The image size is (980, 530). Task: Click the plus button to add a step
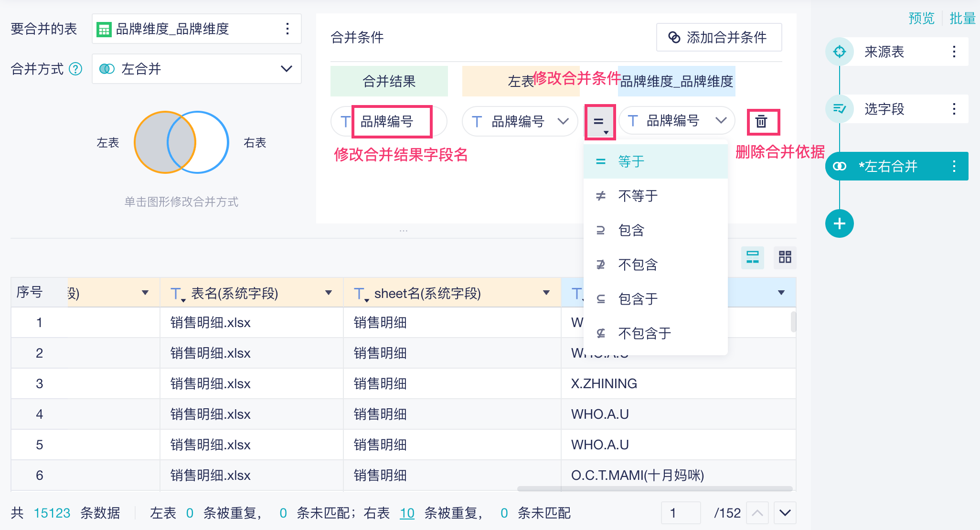(839, 223)
